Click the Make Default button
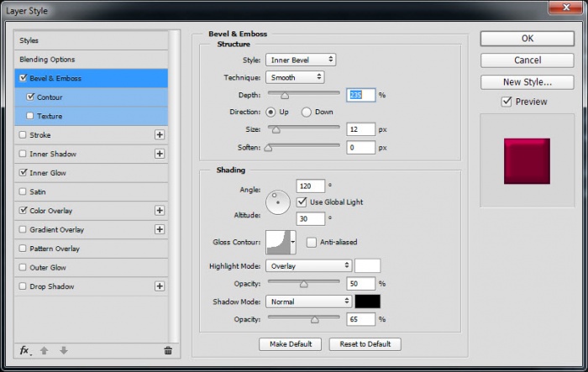Screen dimensions: 588x372 [291, 344]
